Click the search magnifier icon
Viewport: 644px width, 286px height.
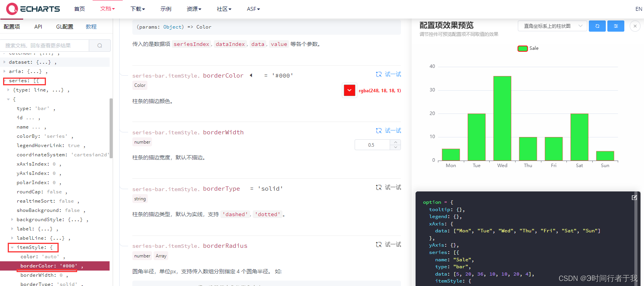coord(100,46)
